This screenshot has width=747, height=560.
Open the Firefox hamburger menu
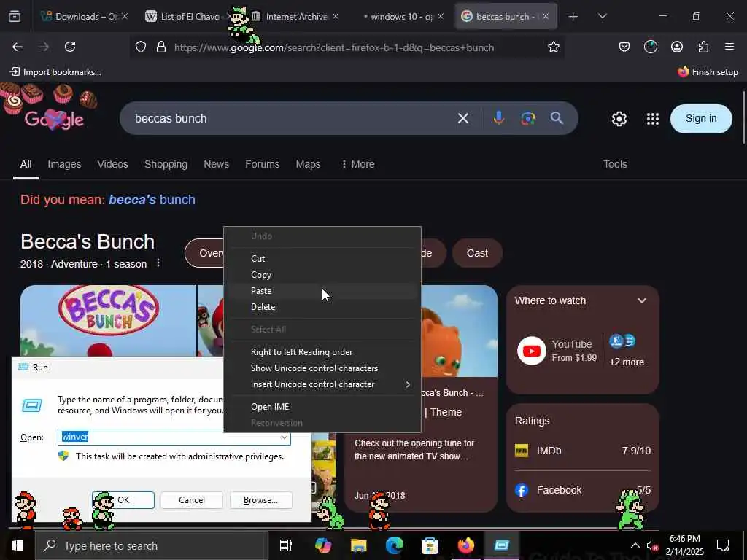coord(729,47)
